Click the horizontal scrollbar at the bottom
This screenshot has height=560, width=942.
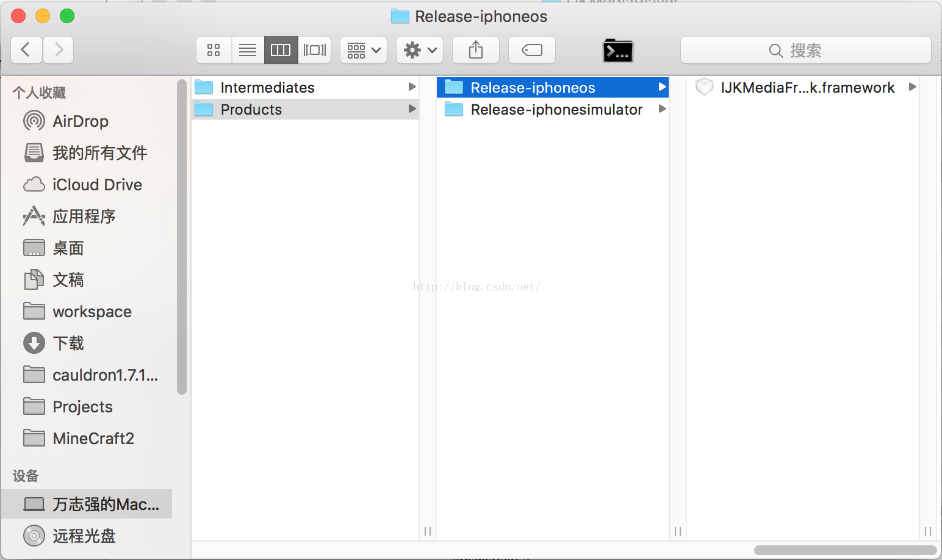846,550
